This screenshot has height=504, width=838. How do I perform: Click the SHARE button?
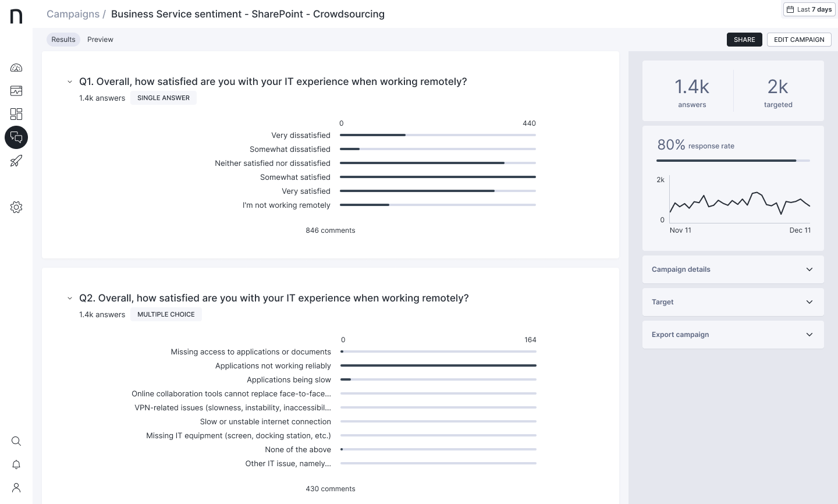pyautogui.click(x=744, y=40)
